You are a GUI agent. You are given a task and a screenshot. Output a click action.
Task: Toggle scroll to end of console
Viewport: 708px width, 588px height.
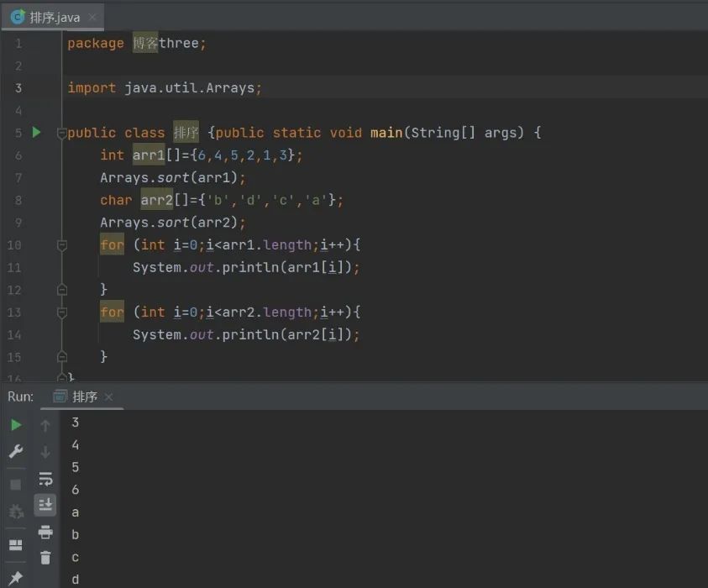[x=45, y=505]
